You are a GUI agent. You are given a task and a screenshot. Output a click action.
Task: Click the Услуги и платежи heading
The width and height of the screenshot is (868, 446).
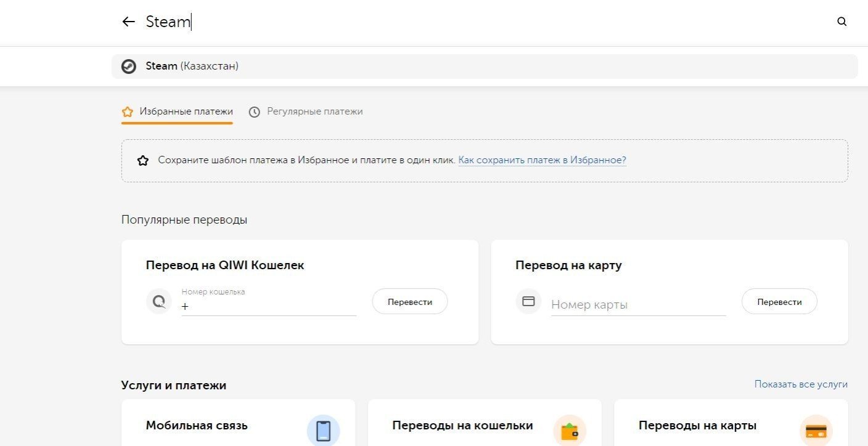click(174, 386)
